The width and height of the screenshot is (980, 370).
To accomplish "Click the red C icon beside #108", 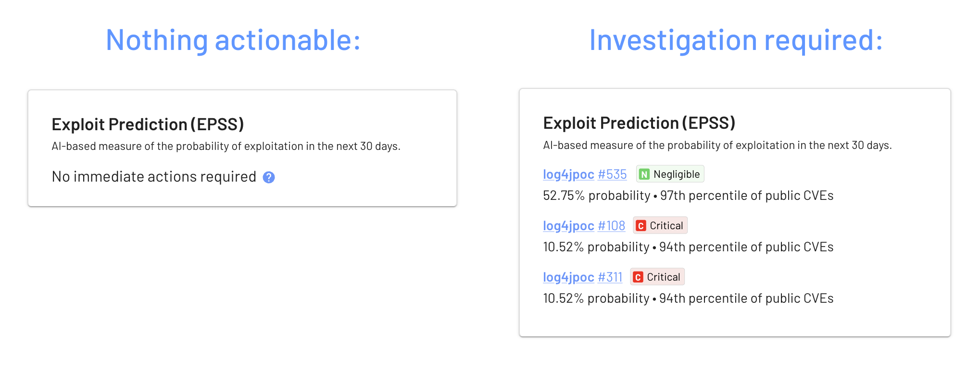I will pyautogui.click(x=641, y=226).
